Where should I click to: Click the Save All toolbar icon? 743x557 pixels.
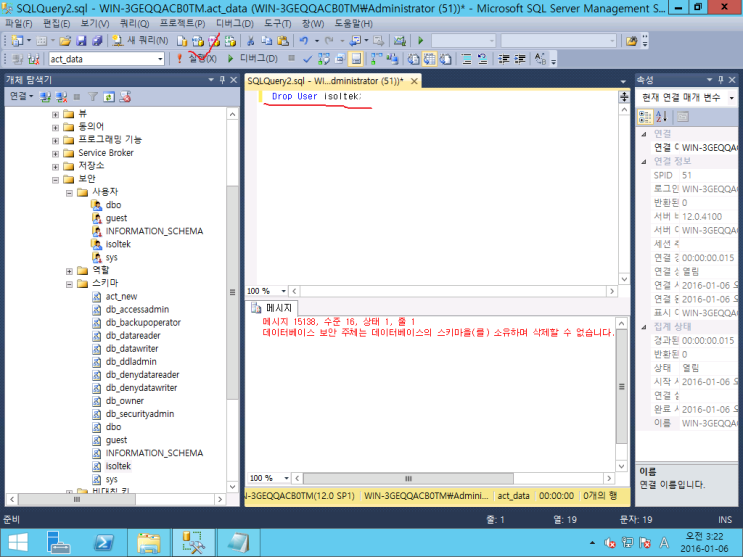point(97,41)
